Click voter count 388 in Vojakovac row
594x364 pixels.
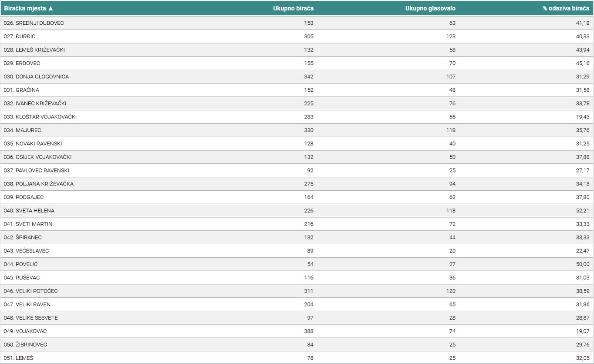[308, 331]
